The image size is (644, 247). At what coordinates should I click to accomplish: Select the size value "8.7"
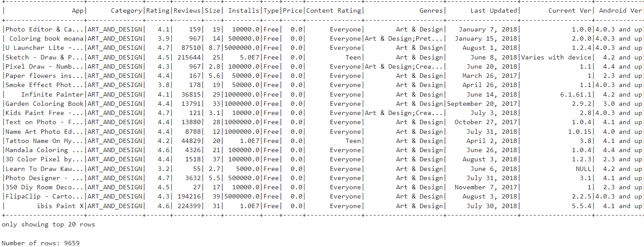click(x=215, y=48)
